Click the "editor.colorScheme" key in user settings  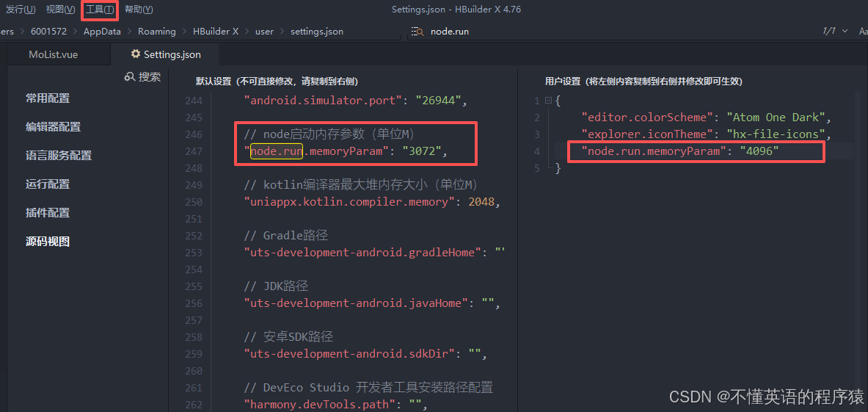[x=647, y=118]
